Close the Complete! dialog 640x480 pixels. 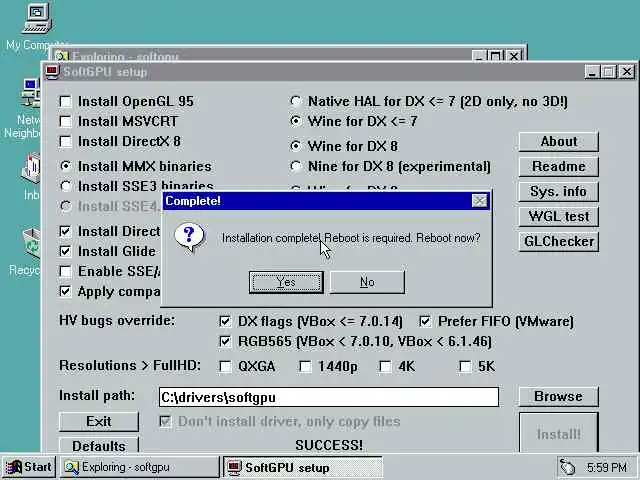click(479, 201)
